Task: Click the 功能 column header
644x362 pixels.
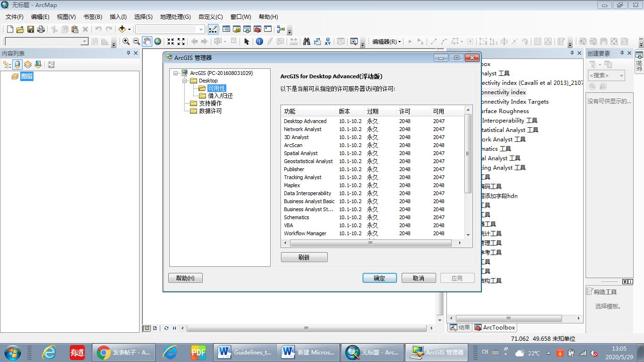Action: tap(309, 111)
